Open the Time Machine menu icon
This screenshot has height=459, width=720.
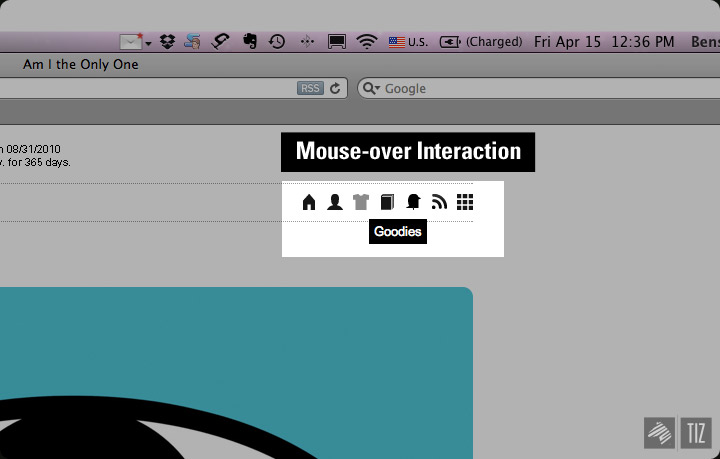coord(277,42)
